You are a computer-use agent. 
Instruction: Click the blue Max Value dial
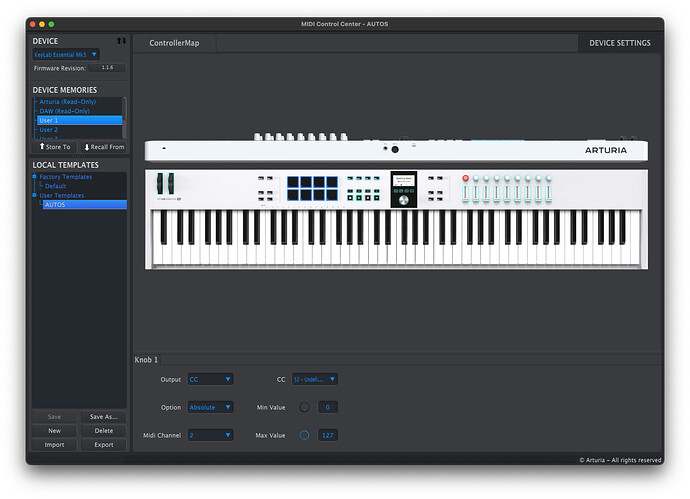click(x=304, y=435)
